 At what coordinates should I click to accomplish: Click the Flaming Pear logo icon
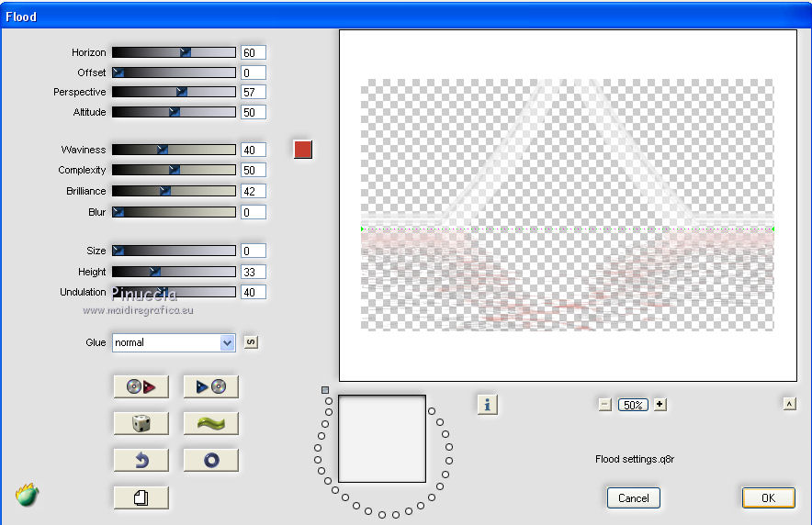point(27,495)
